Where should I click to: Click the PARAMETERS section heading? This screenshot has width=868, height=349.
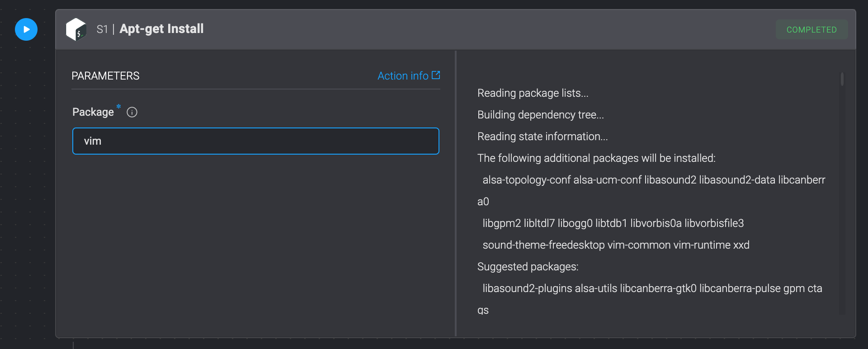pyautogui.click(x=105, y=75)
